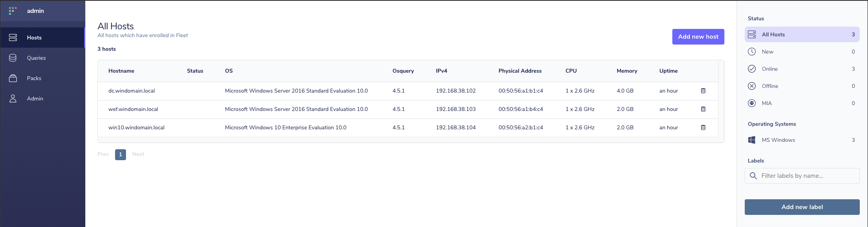
Task: Open host details icon for dc.windomain.local
Action: (703, 91)
